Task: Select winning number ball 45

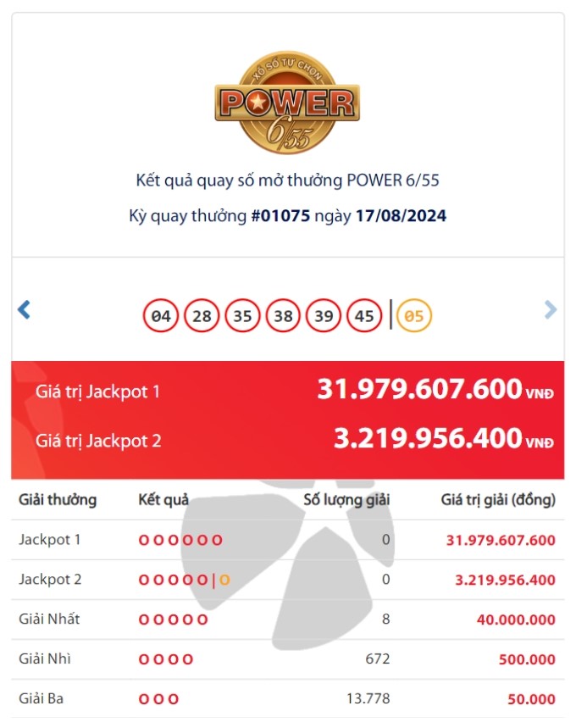Action: tap(364, 316)
